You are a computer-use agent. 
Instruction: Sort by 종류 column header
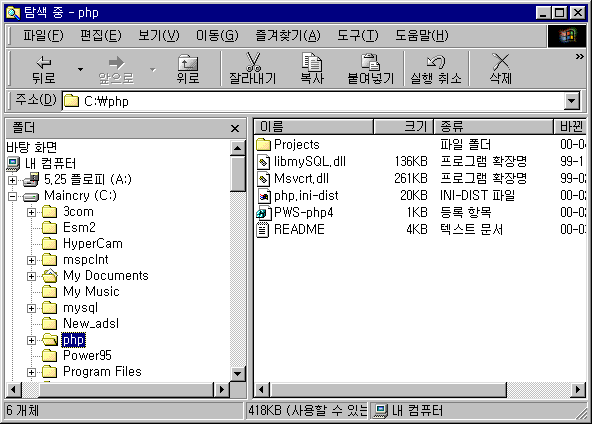tap(494, 126)
